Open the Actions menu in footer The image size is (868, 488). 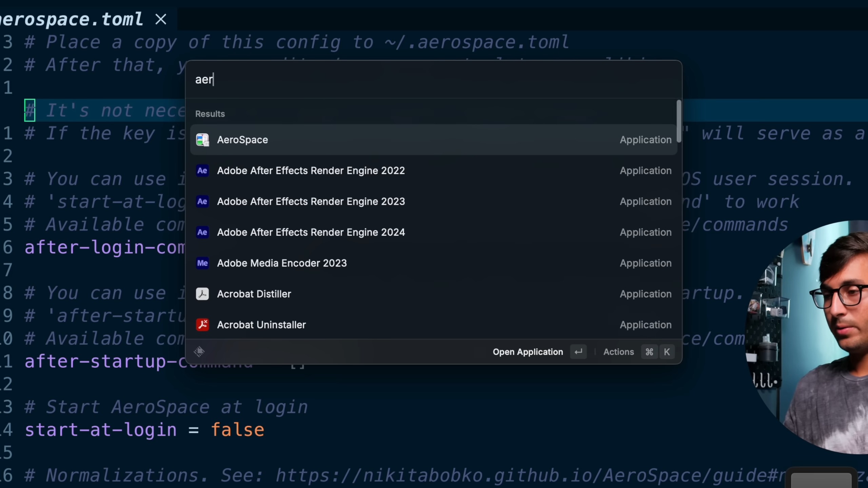pyautogui.click(x=618, y=352)
